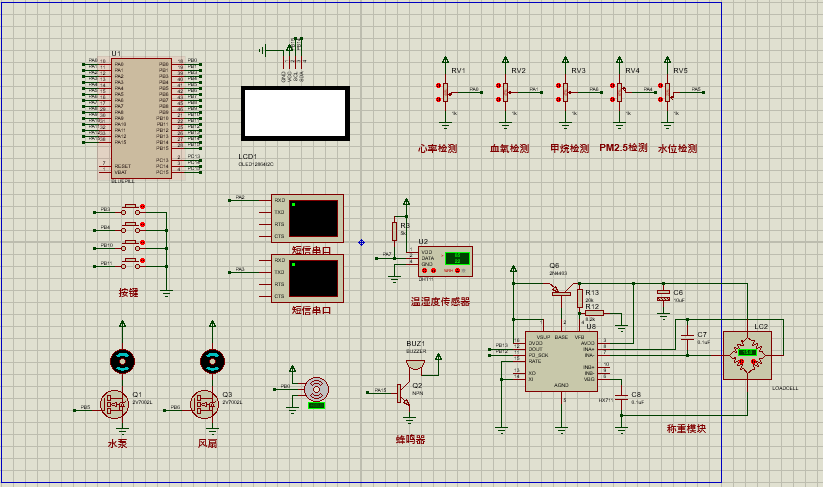Select the virtual terminal connected to PA2
Image resolution: width=823 pixels, height=487 pixels.
[308, 218]
